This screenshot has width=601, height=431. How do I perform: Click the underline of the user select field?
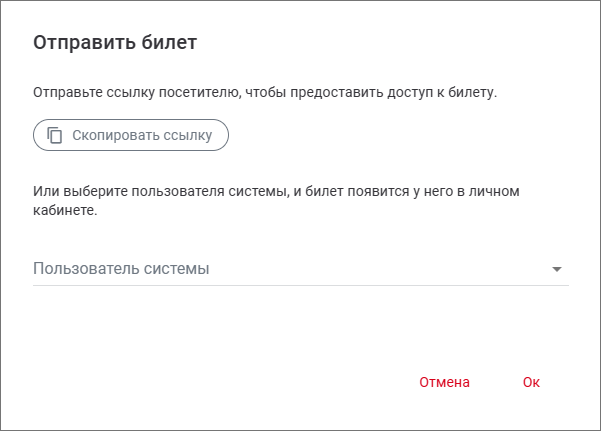coord(300,285)
